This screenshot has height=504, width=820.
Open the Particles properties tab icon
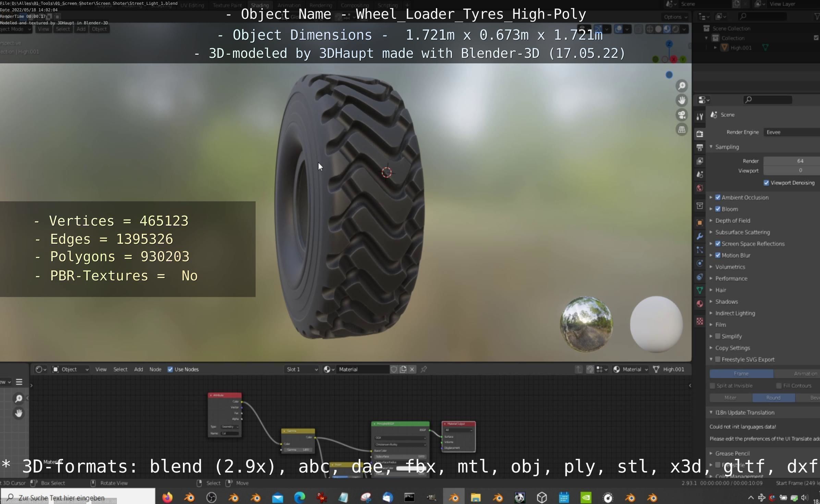coord(700,250)
